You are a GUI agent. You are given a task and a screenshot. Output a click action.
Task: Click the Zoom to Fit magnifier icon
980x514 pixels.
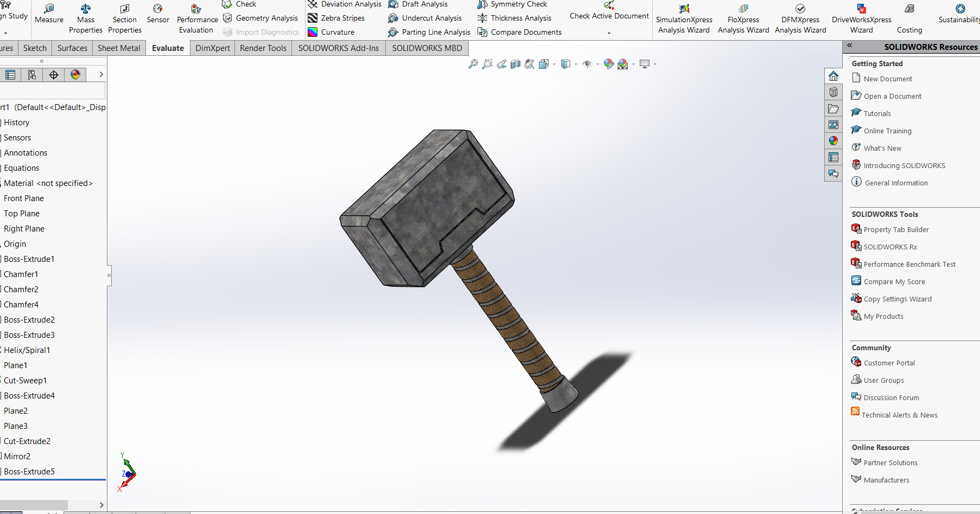473,64
